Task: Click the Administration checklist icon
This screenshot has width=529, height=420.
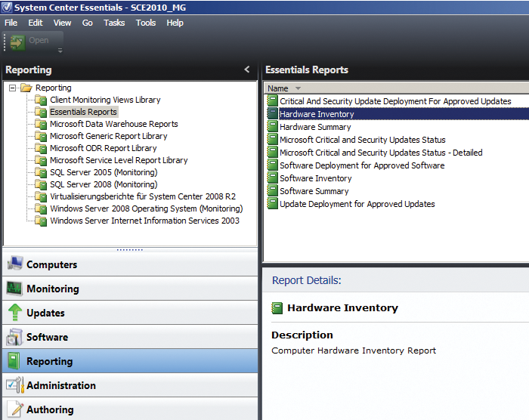Action: (15, 385)
